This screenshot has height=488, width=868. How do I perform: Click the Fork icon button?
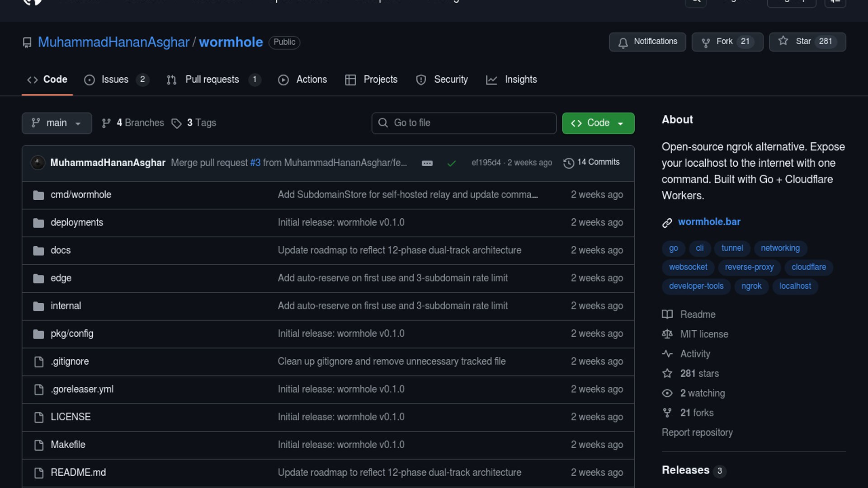705,42
